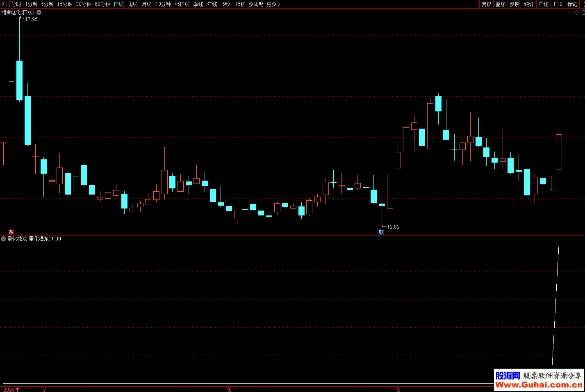Toggle 复权 price adjustment
This screenshot has height=392, width=585.
click(x=486, y=4)
